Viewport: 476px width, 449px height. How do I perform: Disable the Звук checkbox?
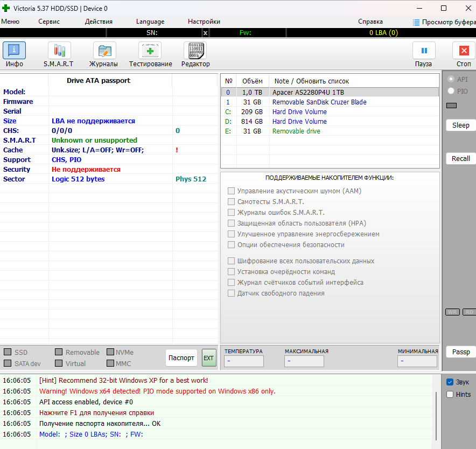pyautogui.click(x=450, y=382)
